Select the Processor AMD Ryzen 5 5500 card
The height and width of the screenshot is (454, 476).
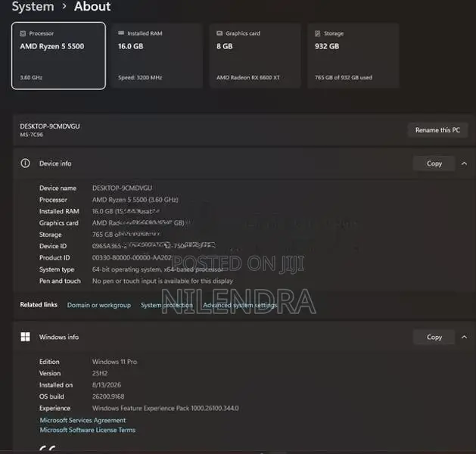point(58,55)
